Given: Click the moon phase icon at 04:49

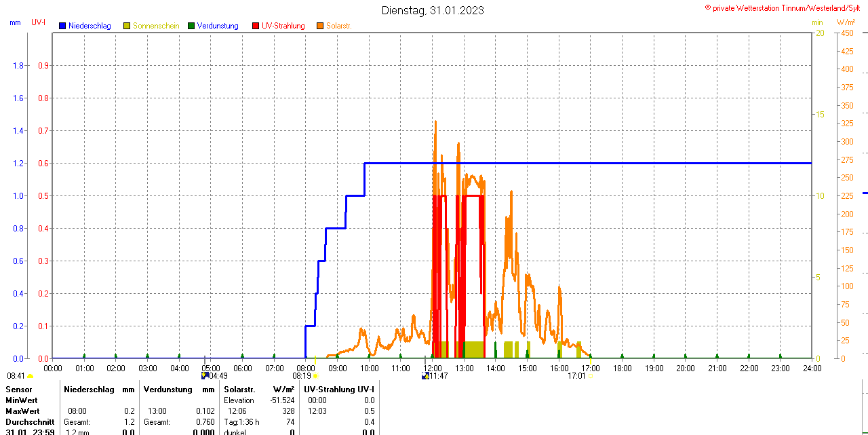Looking at the screenshot, I should (x=205, y=375).
